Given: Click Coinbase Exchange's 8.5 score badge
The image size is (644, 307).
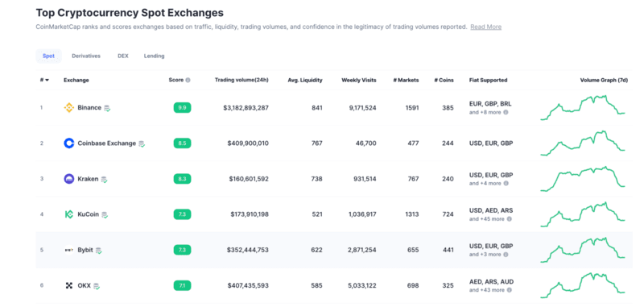Looking at the screenshot, I should pyautogui.click(x=182, y=143).
